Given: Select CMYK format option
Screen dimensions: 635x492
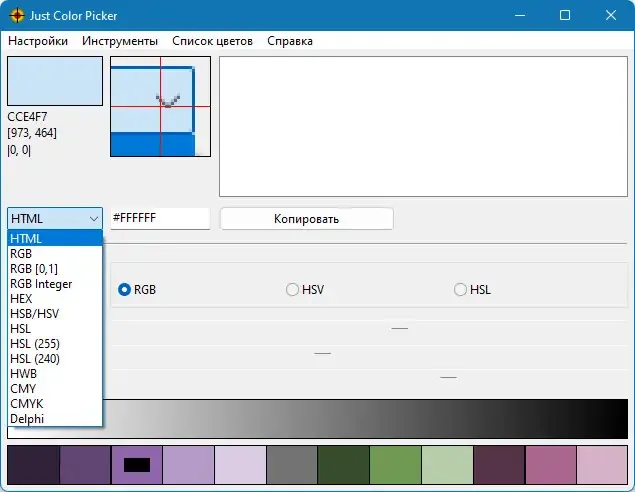Looking at the screenshot, I should pyautogui.click(x=55, y=403).
